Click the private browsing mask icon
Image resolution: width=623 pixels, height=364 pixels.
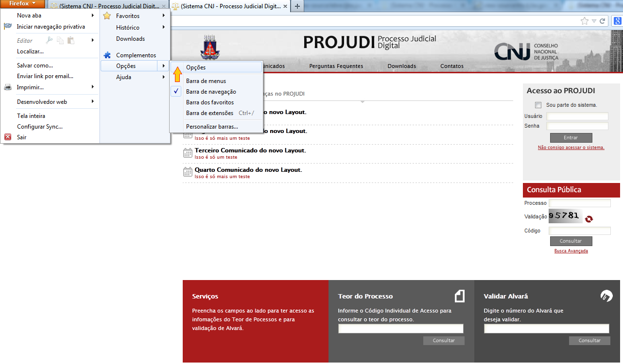[8, 27]
